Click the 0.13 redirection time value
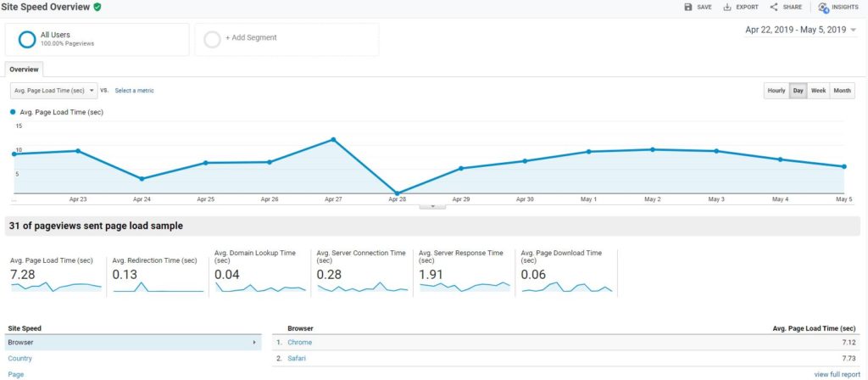 coord(125,274)
